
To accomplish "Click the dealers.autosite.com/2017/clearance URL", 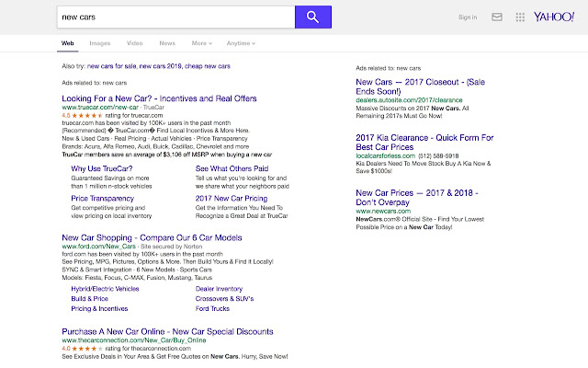I will (409, 100).
